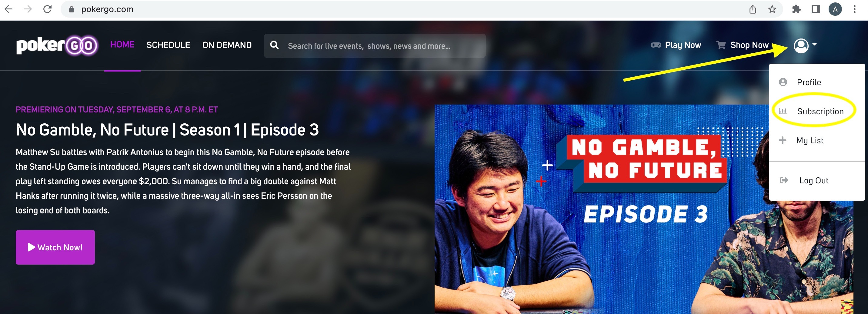Open the Play Now link

(x=683, y=45)
